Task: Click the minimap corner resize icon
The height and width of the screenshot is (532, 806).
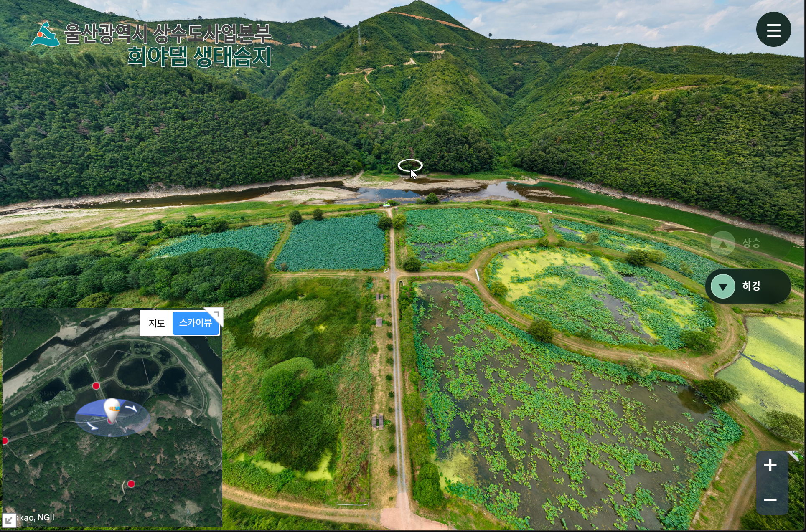Action: [x=216, y=314]
